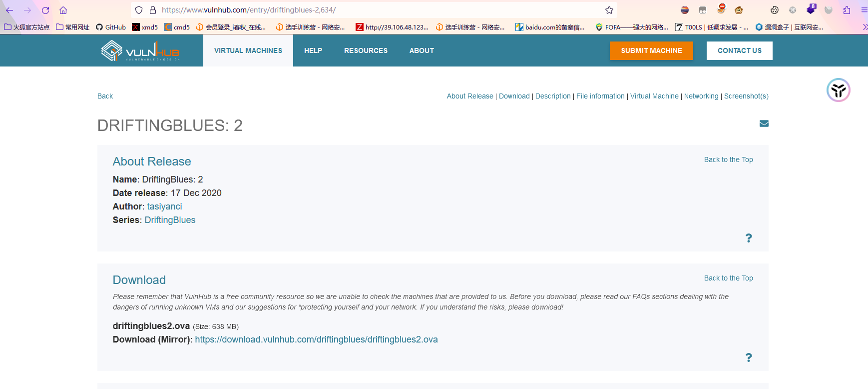The image size is (868, 389).
Task: Open the floating round assistant icon
Action: pos(839,90)
